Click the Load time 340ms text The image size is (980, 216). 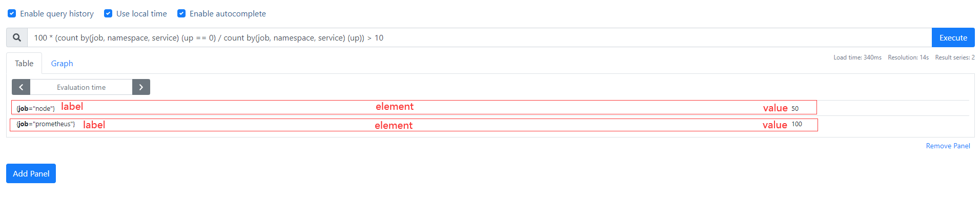pyautogui.click(x=857, y=57)
